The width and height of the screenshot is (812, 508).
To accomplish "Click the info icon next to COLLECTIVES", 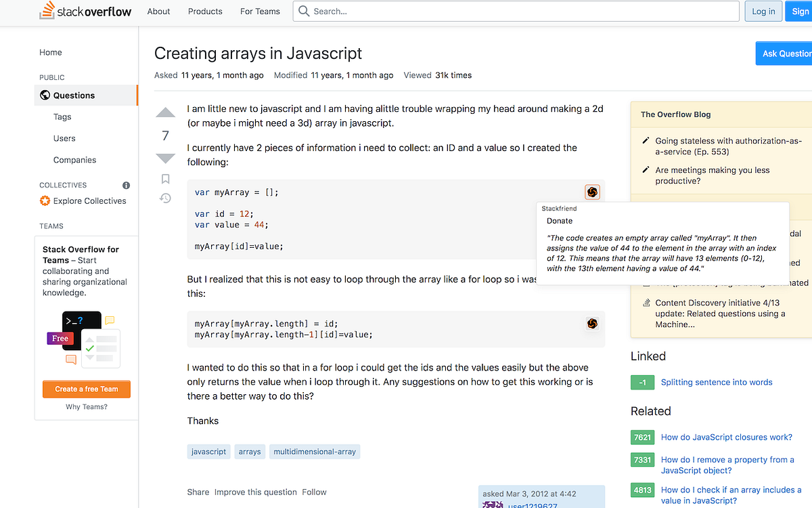I will point(126,184).
